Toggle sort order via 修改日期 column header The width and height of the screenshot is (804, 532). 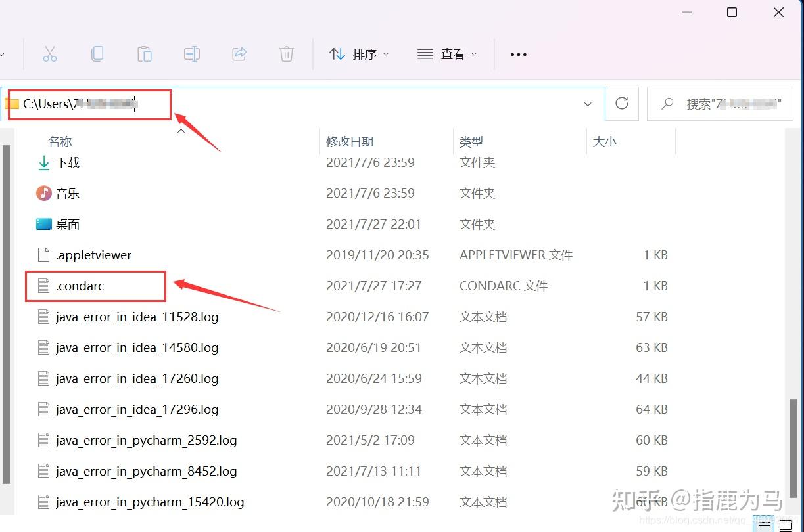(x=349, y=141)
